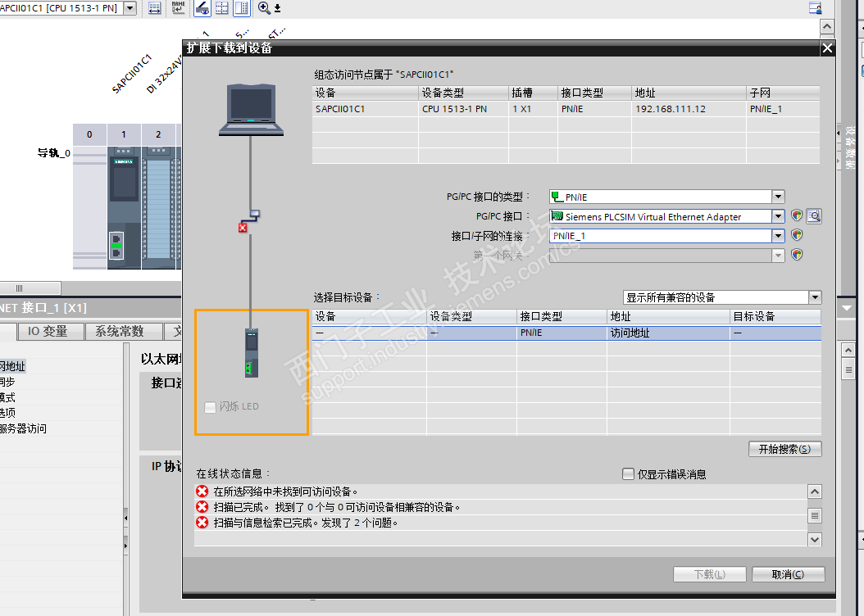Click the module width toolbar icon
The image size is (864, 616).
click(x=155, y=7)
